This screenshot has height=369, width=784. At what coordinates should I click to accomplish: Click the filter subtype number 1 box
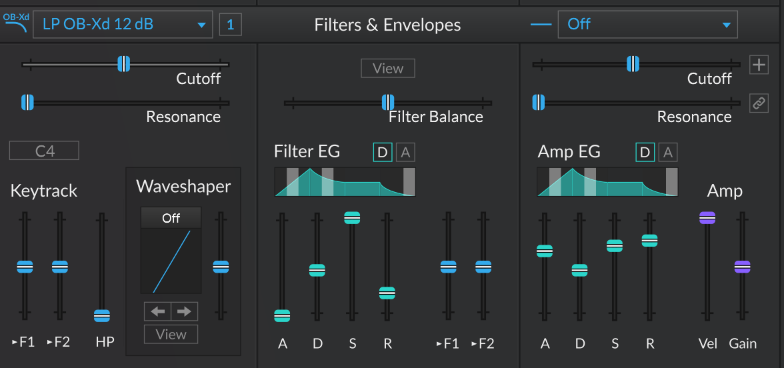click(230, 25)
